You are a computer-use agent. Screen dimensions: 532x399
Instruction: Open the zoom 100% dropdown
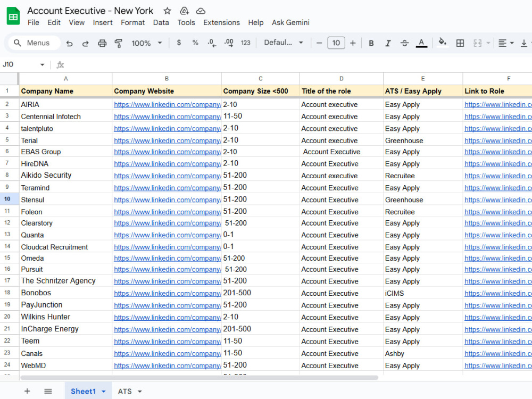point(147,43)
